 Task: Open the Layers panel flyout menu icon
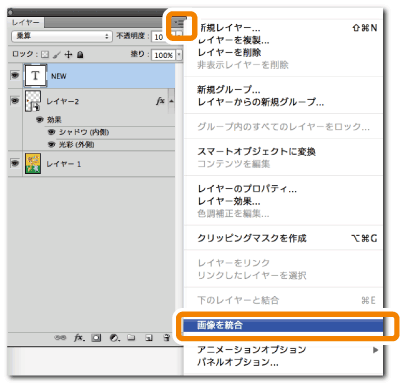[x=179, y=24]
